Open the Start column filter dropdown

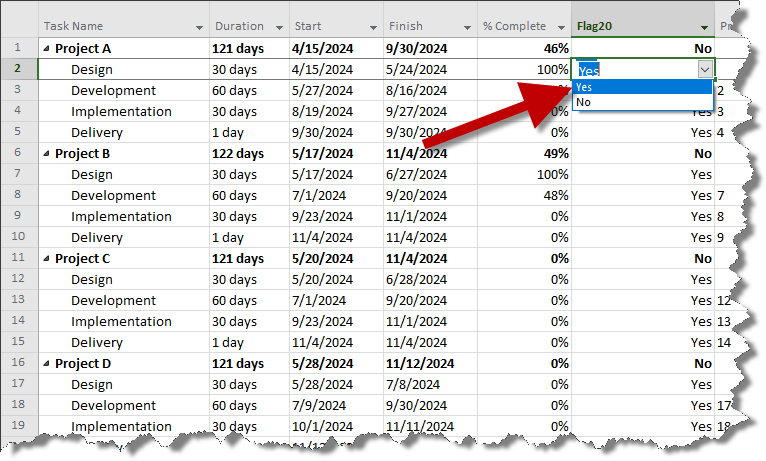tap(373, 27)
